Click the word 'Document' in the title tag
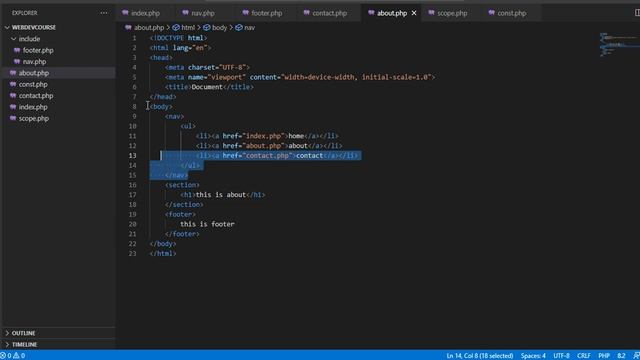The image size is (640, 360). 207,87
